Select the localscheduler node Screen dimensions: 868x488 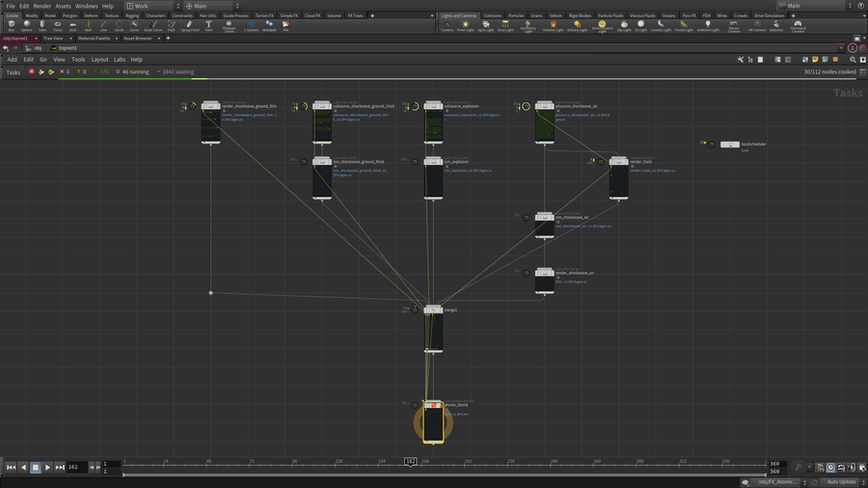click(x=730, y=145)
